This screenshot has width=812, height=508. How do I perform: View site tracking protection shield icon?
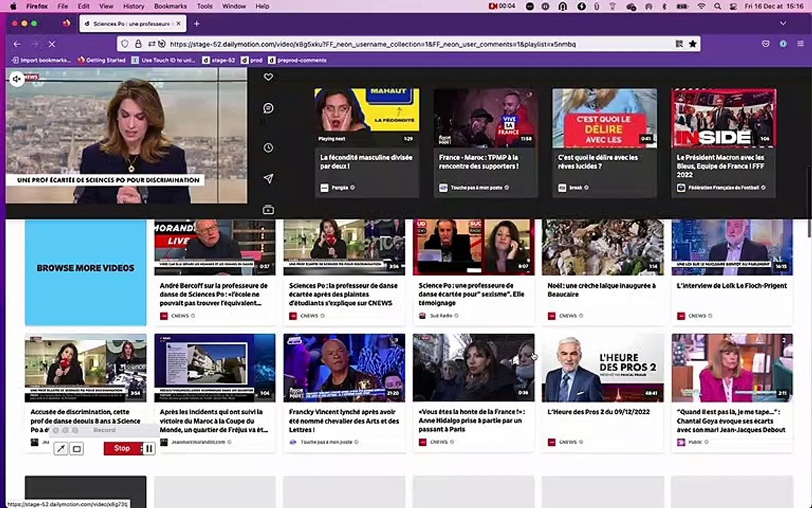pyautogui.click(x=125, y=44)
